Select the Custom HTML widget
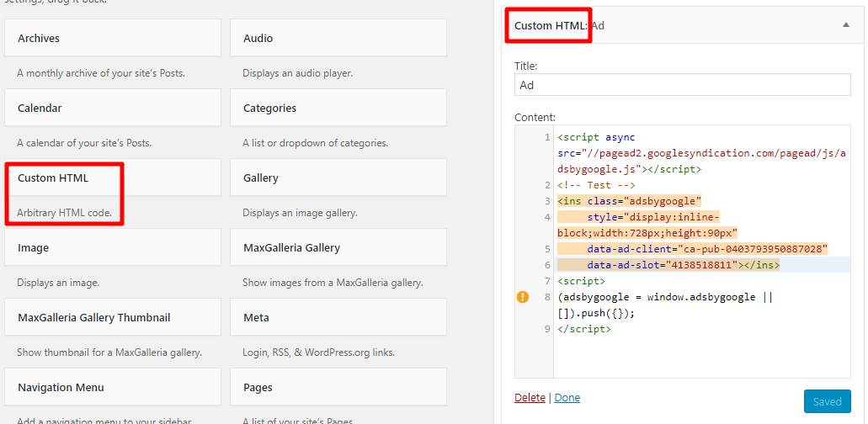 click(x=112, y=178)
